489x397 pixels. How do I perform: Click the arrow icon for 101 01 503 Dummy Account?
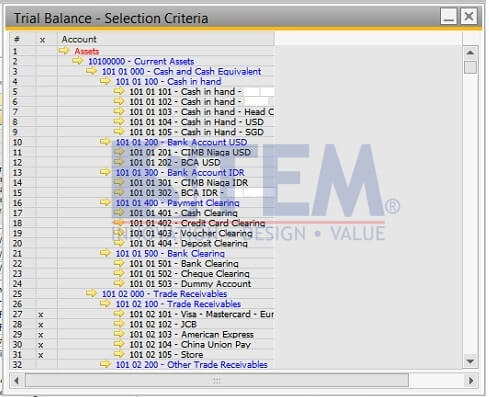[x=119, y=283]
